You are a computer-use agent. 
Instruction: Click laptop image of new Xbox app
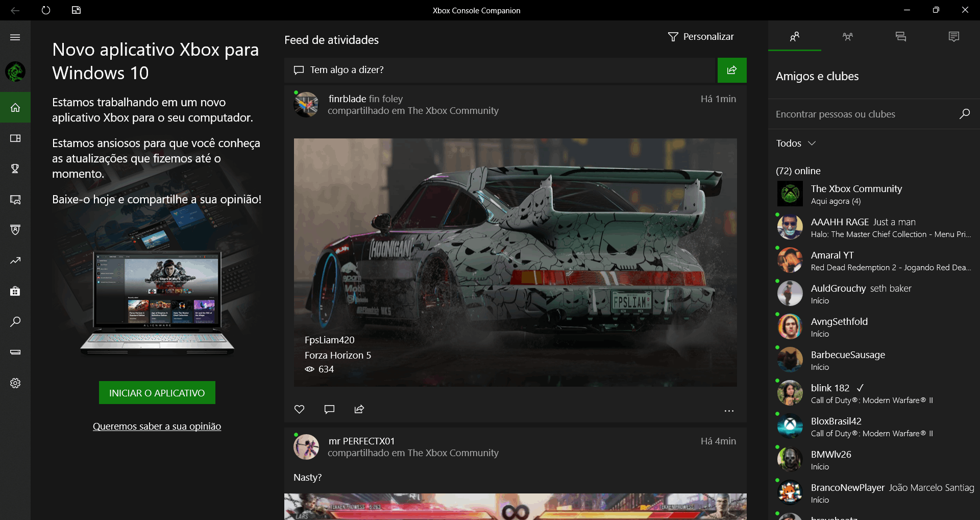coord(157,302)
